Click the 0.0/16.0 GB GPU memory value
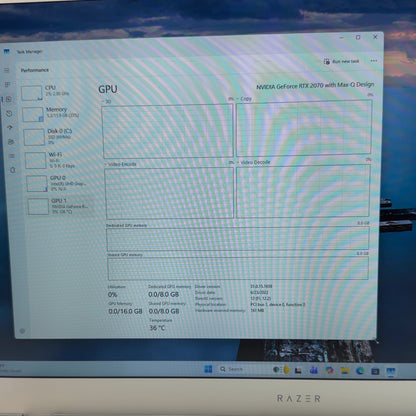This screenshot has height=416, width=416. point(125,311)
